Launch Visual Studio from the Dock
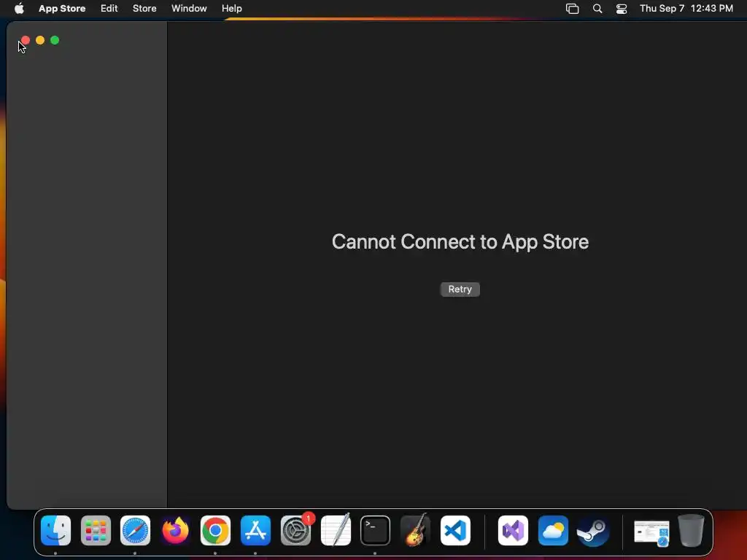This screenshot has width=747, height=560. (513, 530)
